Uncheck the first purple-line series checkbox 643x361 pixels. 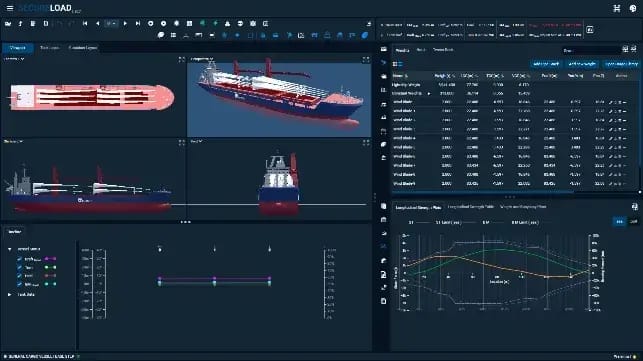19,259
